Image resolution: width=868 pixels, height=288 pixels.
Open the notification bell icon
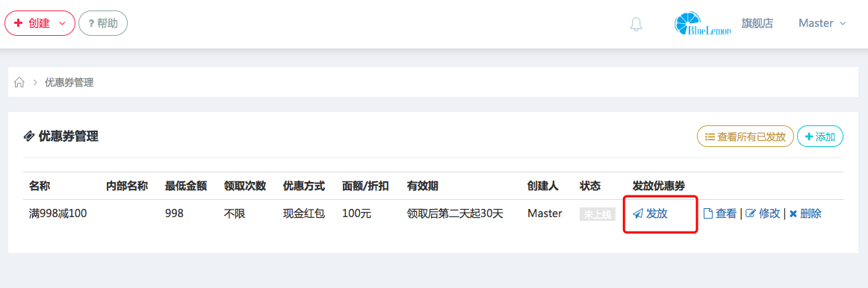point(636,24)
